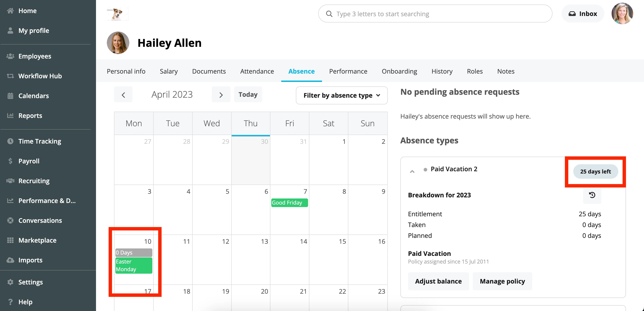This screenshot has height=311, width=644.
Task: Click the Marketplace tiles icon
Action: coord(10,240)
